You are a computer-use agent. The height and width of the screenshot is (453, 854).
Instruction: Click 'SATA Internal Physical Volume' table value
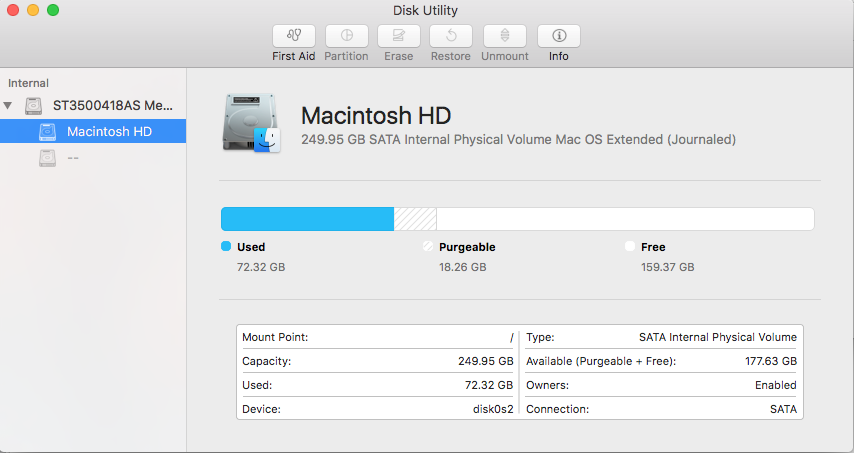click(x=718, y=338)
